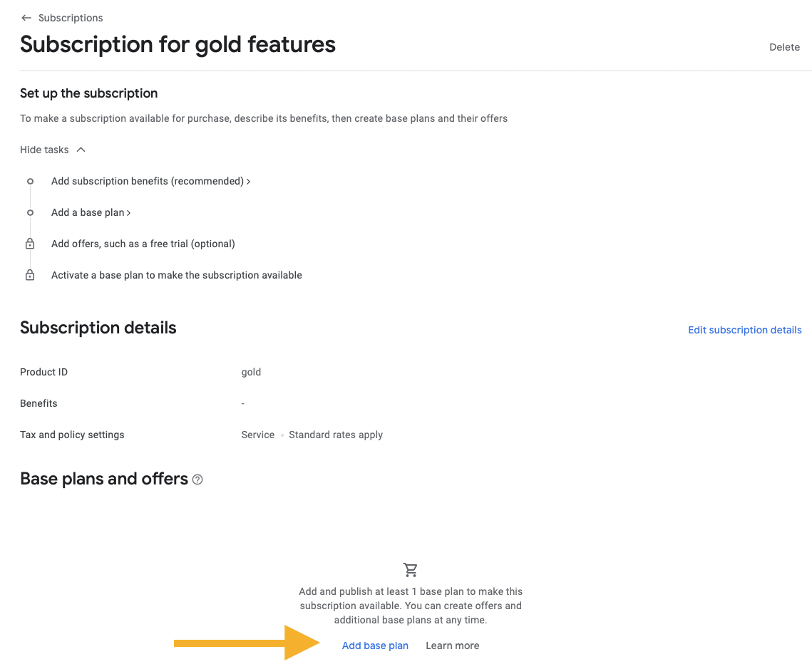Screen dimensions: 812x664
Task: Click lock icon beside Add offers task
Action: pyautogui.click(x=30, y=244)
